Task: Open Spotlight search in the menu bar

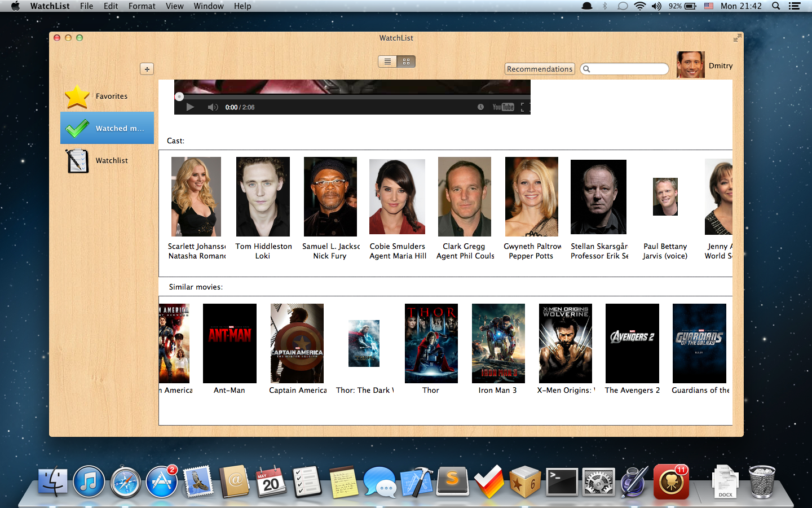Action: click(x=776, y=6)
